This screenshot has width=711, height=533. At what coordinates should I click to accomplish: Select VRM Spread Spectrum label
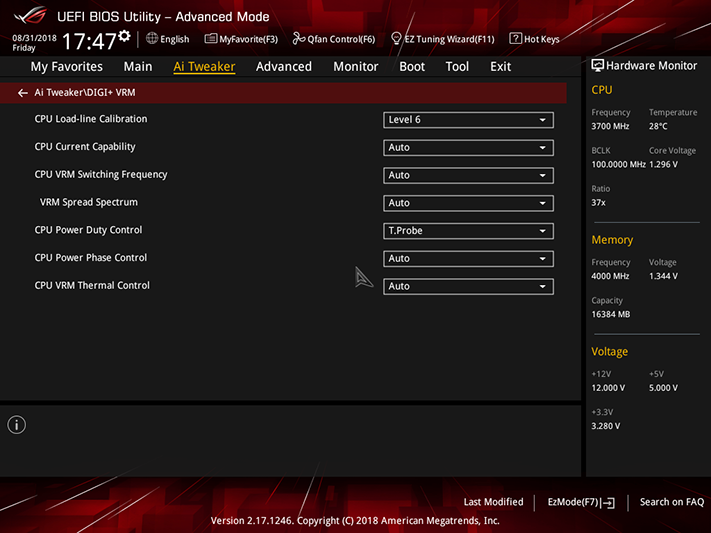coord(89,202)
